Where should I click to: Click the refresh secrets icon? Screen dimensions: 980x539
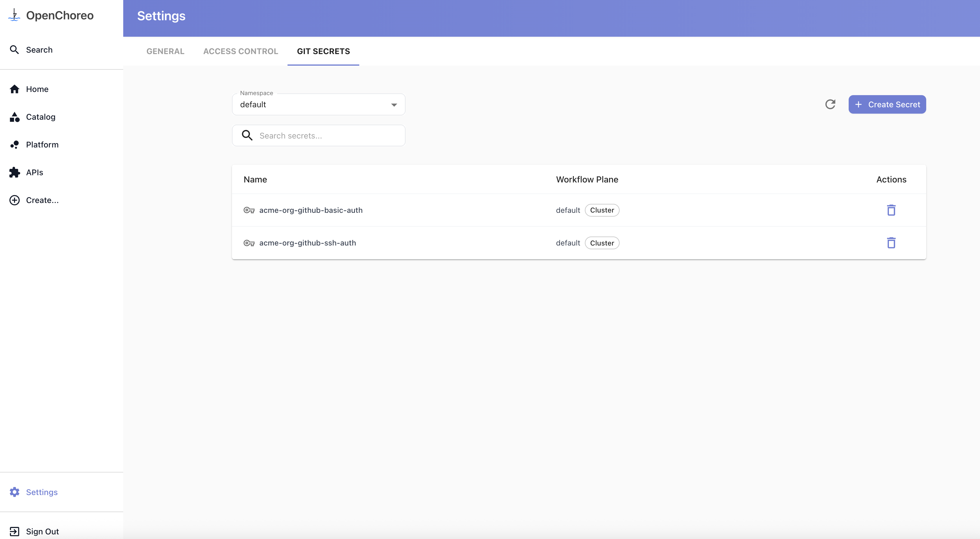coord(830,104)
